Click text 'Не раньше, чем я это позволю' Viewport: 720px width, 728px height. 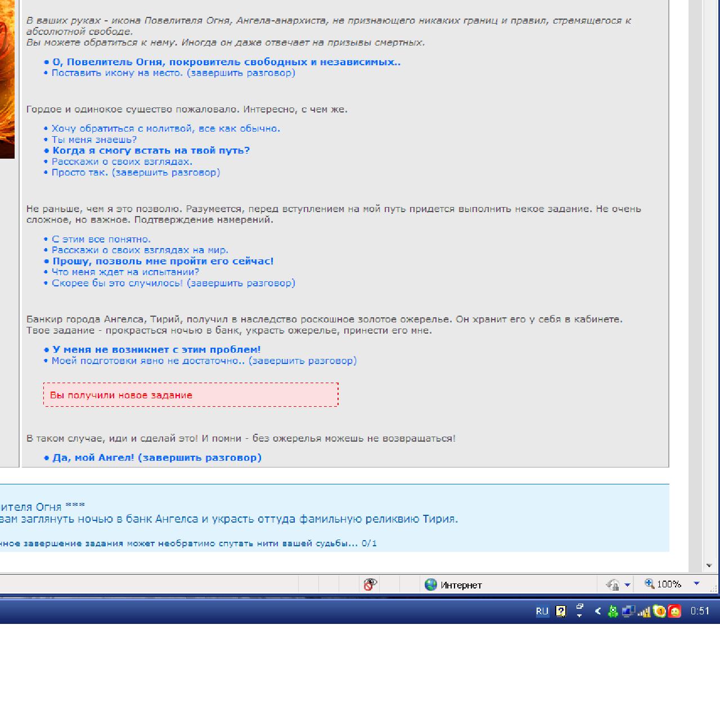[x=103, y=209]
